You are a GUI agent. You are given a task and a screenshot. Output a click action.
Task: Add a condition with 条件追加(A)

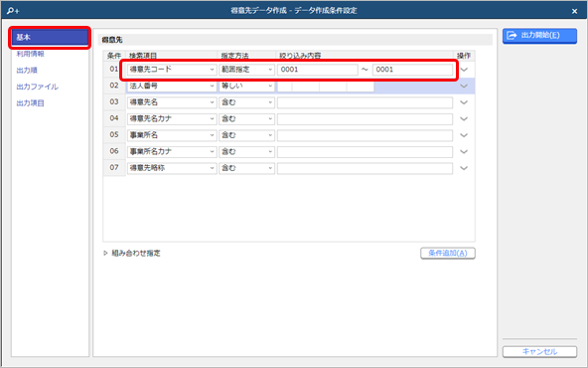[448, 253]
